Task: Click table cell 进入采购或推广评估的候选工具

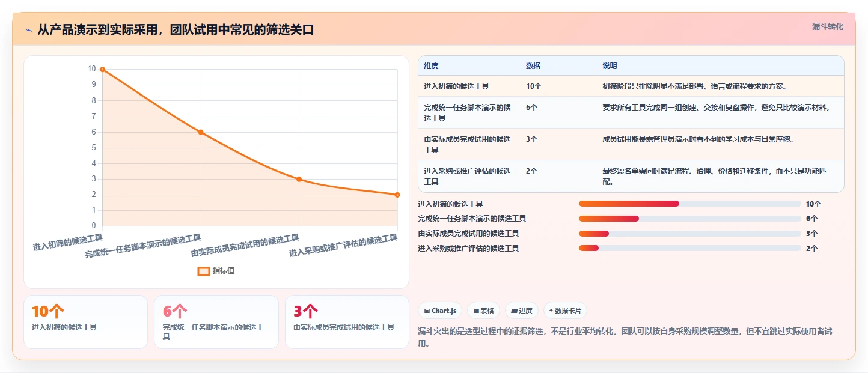Action: coord(467,176)
